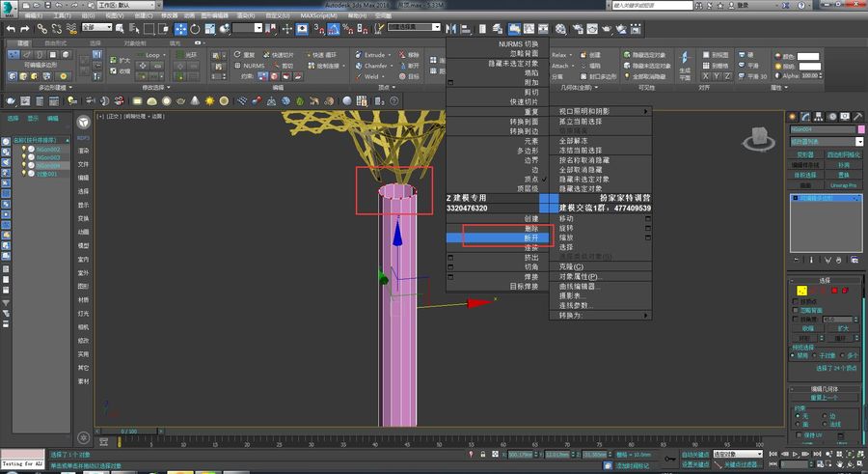The height and width of the screenshot is (474, 868).
Task: Open the Modify panel tab icon
Action: [x=805, y=117]
